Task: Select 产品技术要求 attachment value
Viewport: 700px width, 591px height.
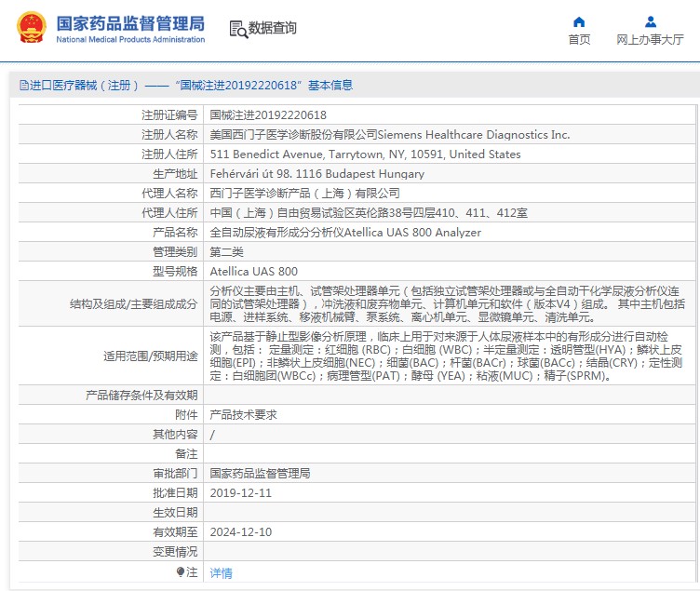Action: [243, 415]
